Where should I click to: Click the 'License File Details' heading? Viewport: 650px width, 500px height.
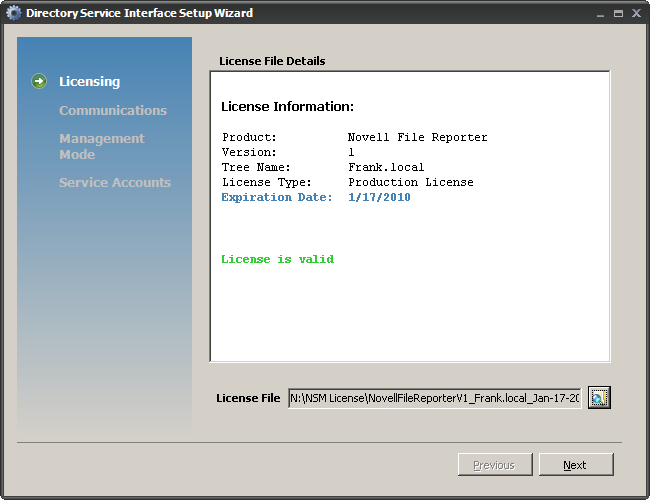[272, 61]
